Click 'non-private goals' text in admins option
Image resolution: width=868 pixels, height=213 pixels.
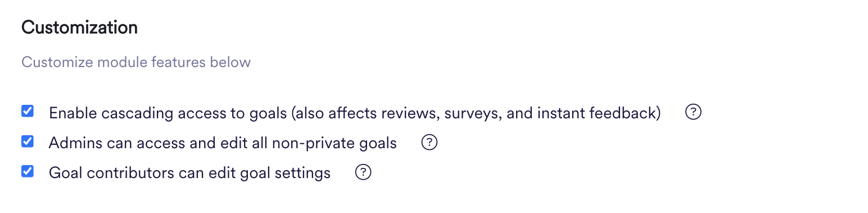tap(334, 143)
